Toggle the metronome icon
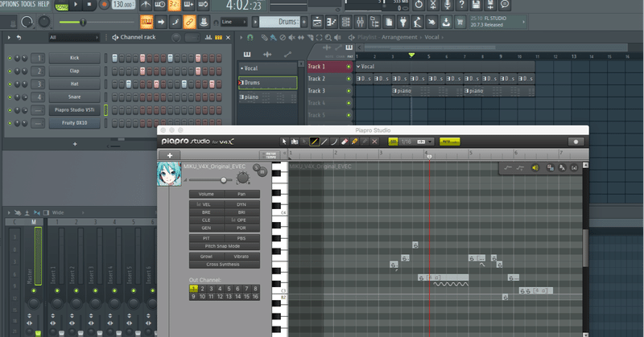 (146, 5)
